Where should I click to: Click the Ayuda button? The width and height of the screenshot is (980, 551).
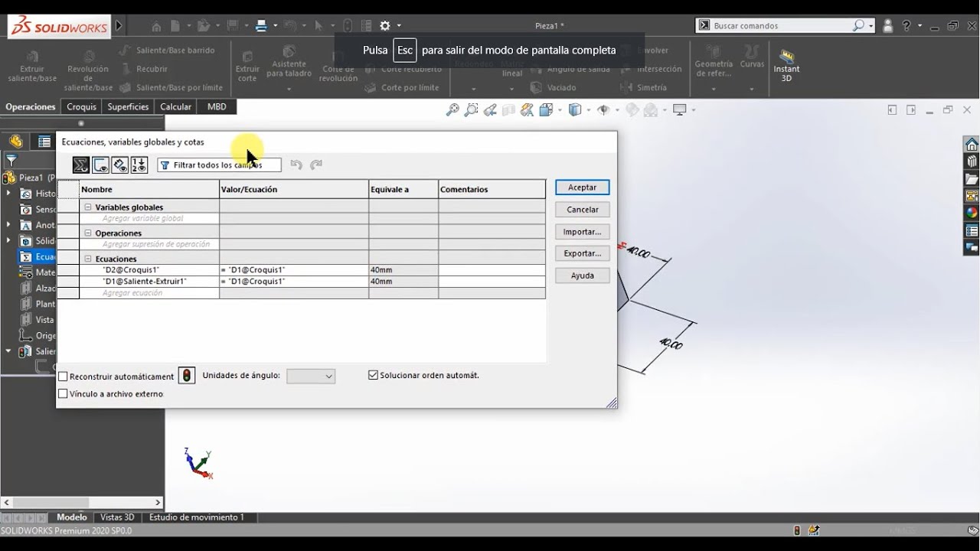click(582, 275)
